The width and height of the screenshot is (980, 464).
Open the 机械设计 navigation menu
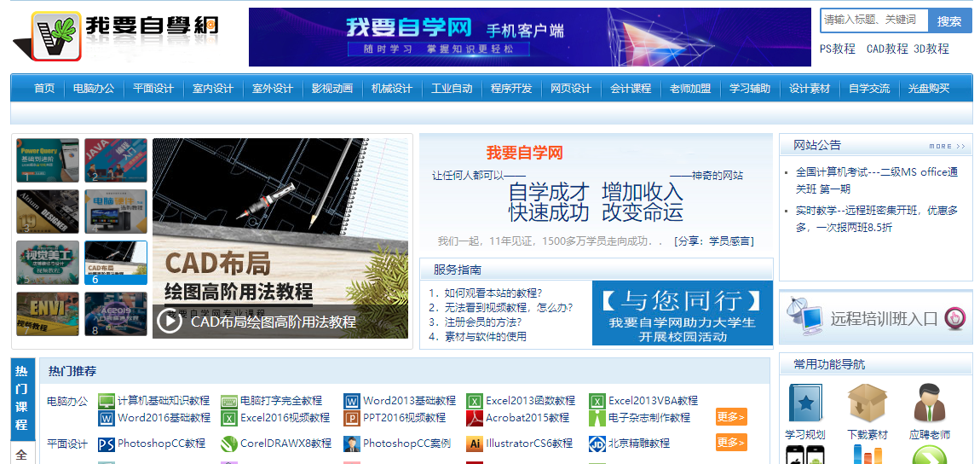pyautogui.click(x=392, y=88)
